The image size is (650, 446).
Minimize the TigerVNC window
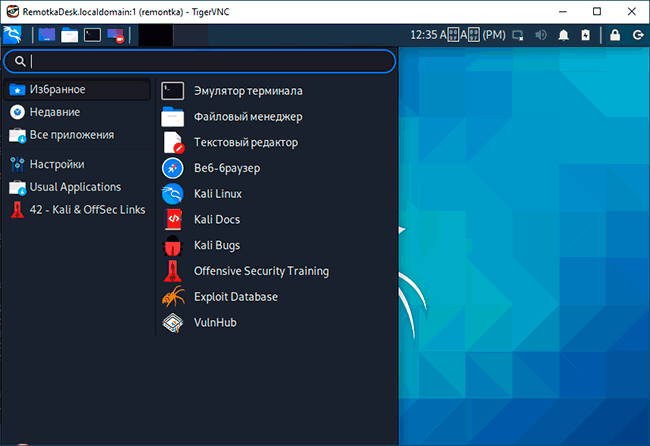[563, 12]
